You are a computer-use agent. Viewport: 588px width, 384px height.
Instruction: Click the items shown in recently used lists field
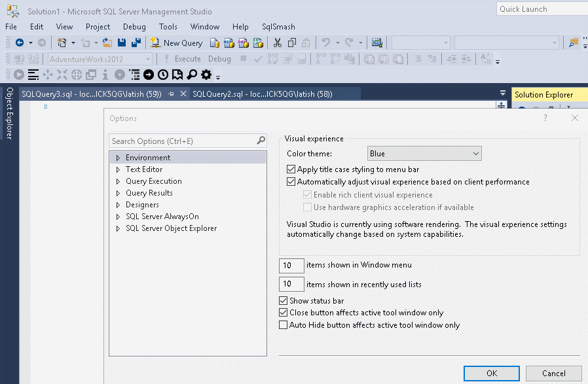(291, 284)
